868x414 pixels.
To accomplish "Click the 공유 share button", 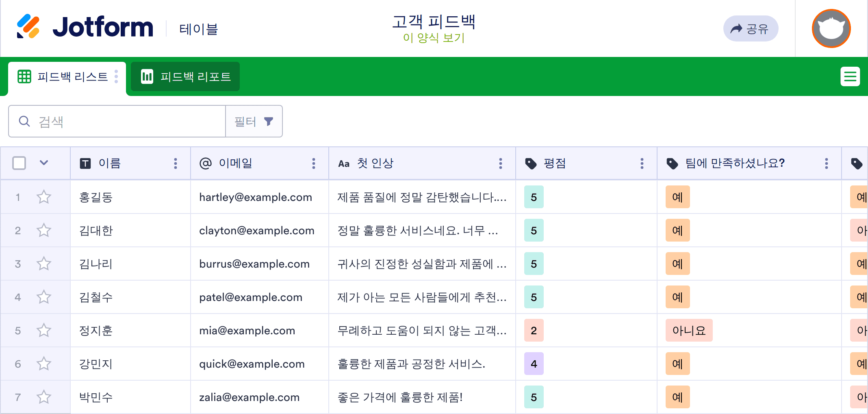I will tap(751, 28).
